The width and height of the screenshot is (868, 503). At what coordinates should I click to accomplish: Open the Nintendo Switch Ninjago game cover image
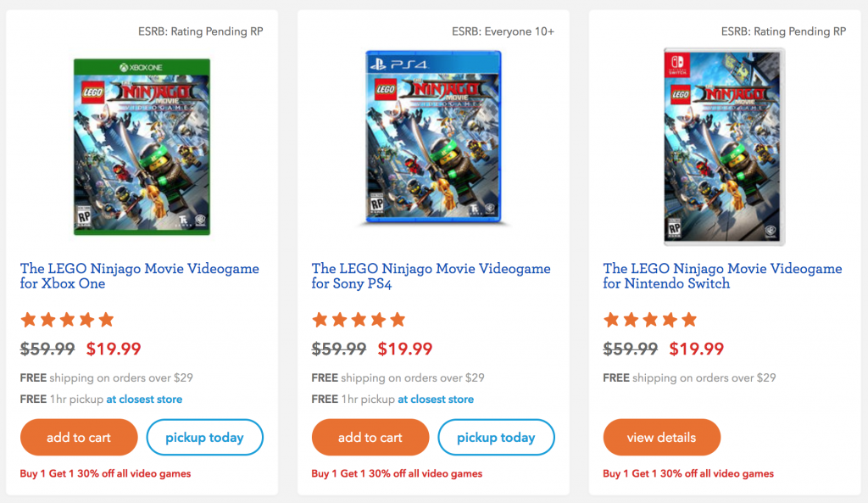(x=724, y=147)
